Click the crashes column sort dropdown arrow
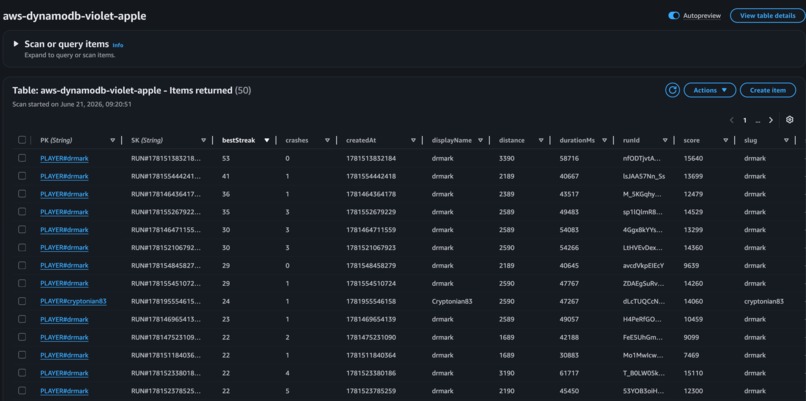806x401 pixels. pos(327,140)
